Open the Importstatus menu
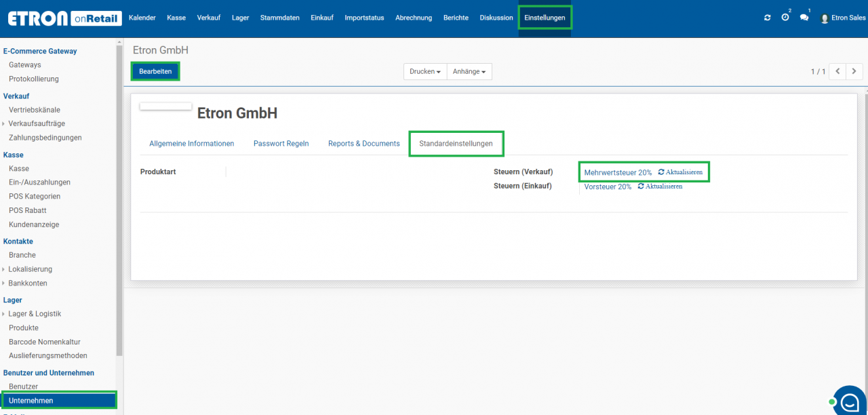868x415 pixels. click(x=364, y=18)
